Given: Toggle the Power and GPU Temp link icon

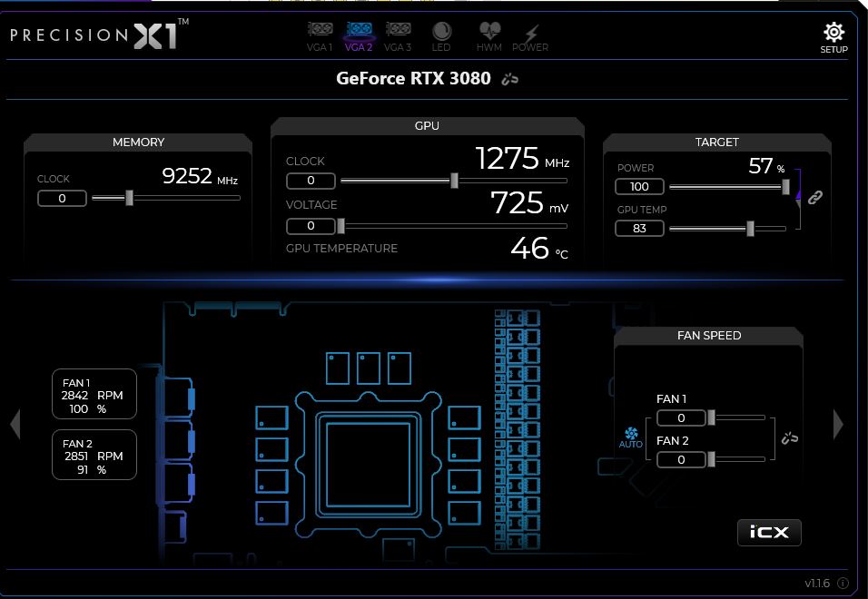Looking at the screenshot, I should tap(814, 197).
